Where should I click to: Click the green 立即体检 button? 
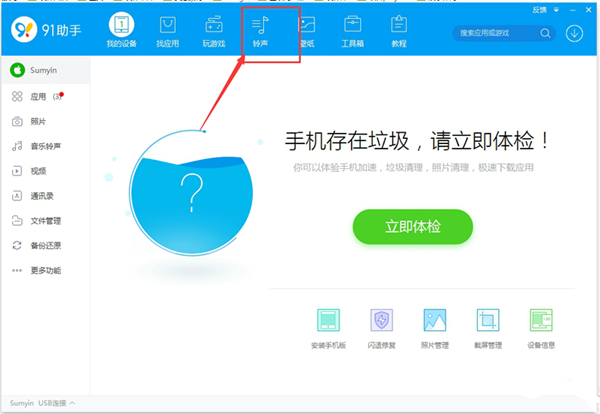(412, 227)
